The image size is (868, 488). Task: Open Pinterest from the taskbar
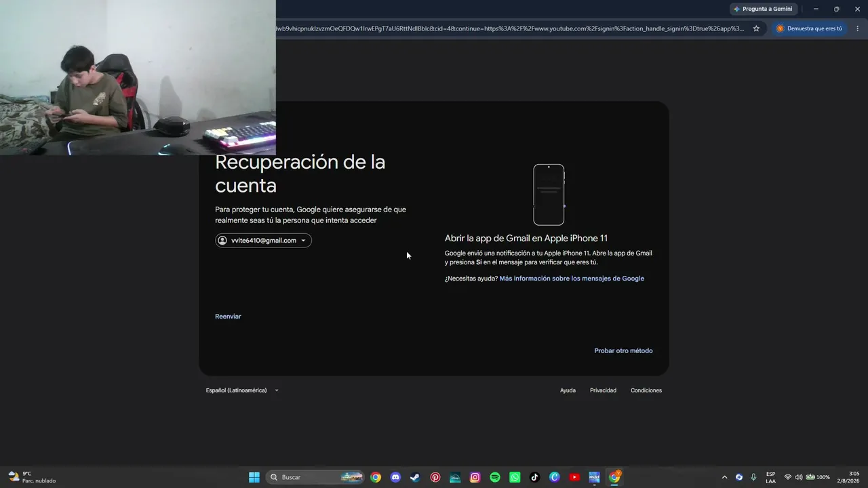tap(435, 477)
